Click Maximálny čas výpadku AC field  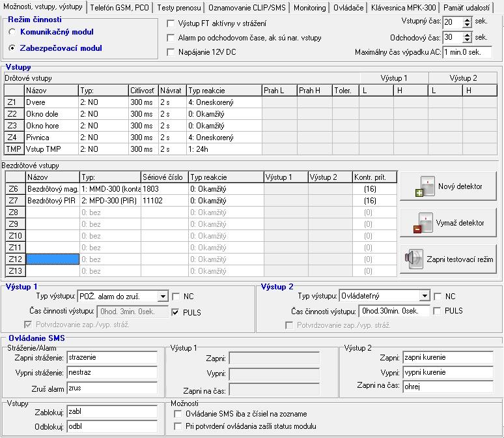(467, 52)
